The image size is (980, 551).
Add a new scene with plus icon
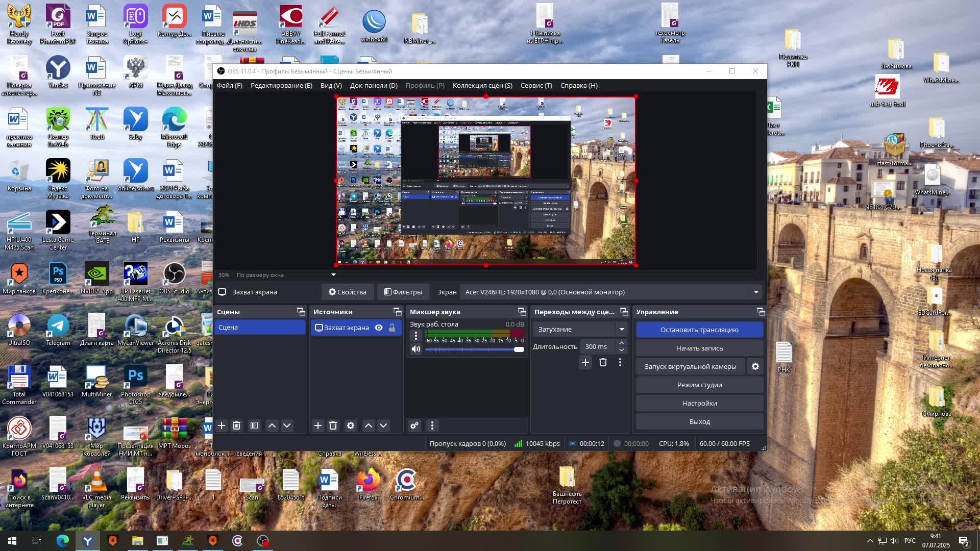(x=222, y=425)
